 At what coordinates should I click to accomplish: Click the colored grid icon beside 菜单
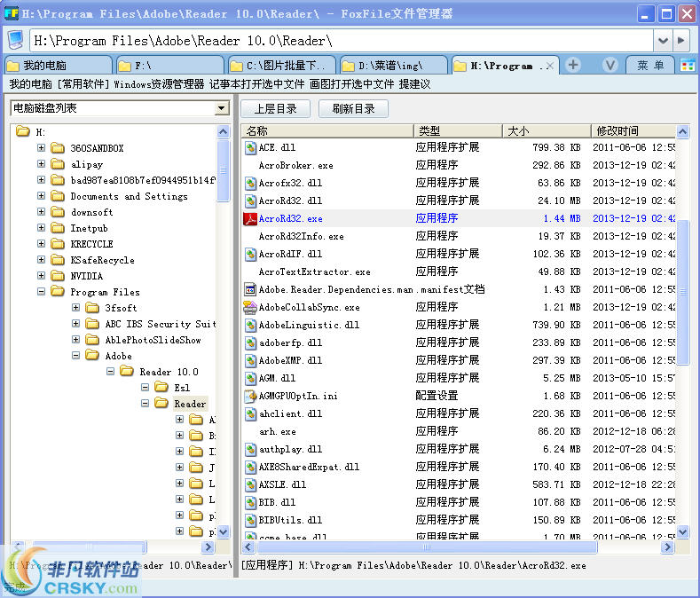point(687,65)
